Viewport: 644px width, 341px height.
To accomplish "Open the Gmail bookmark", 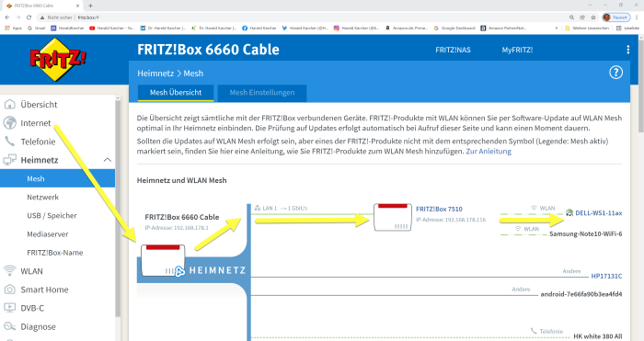I will pyautogui.click(x=36, y=28).
